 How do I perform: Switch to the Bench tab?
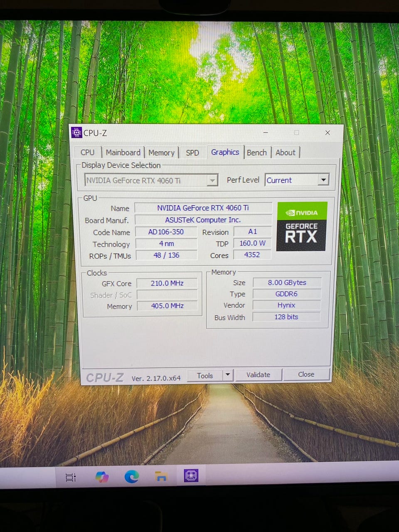click(256, 153)
